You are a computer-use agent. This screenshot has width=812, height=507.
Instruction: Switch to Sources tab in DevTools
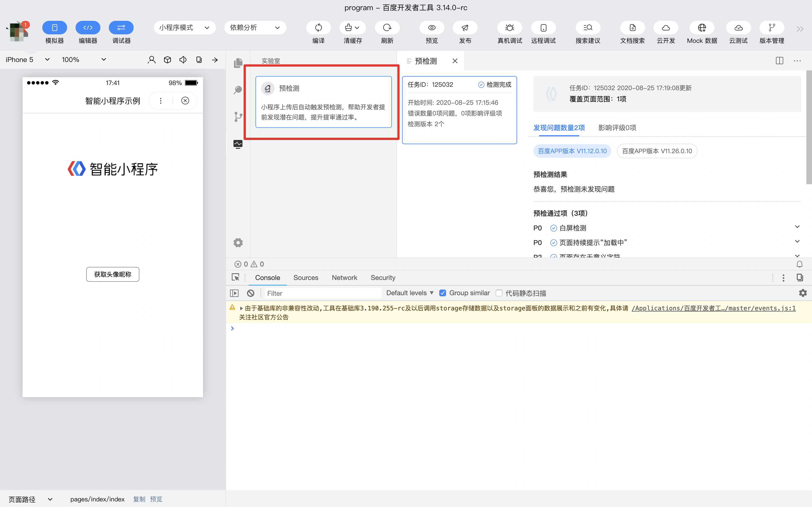[306, 277]
